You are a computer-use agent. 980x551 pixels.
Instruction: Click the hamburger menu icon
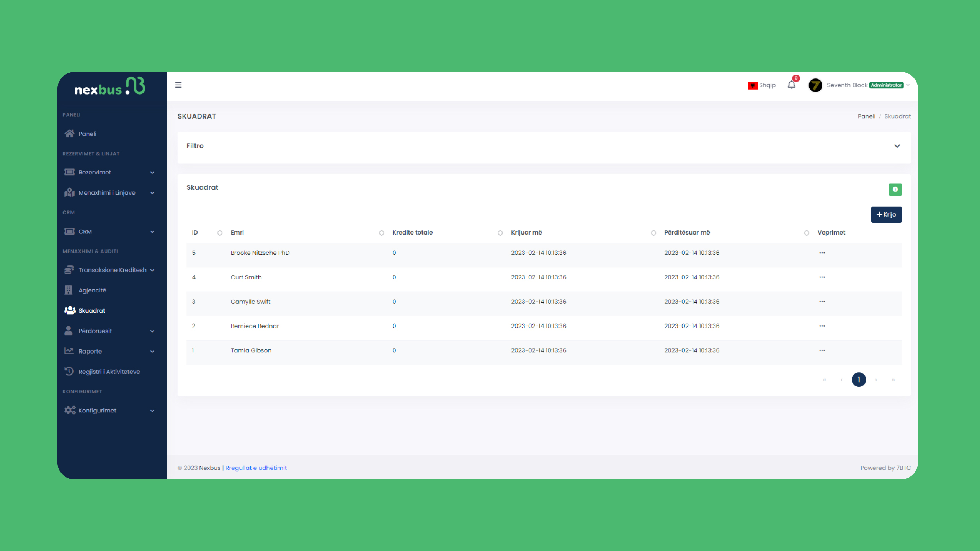178,85
